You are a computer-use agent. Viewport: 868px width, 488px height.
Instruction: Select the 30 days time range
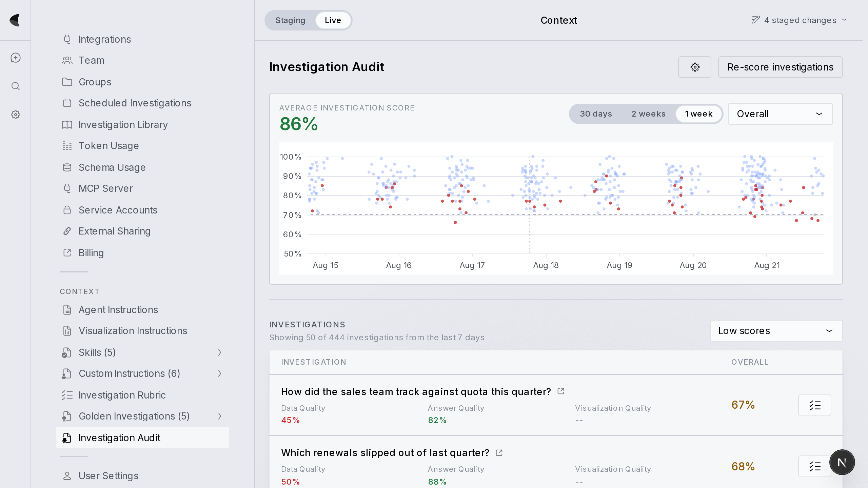[596, 114]
